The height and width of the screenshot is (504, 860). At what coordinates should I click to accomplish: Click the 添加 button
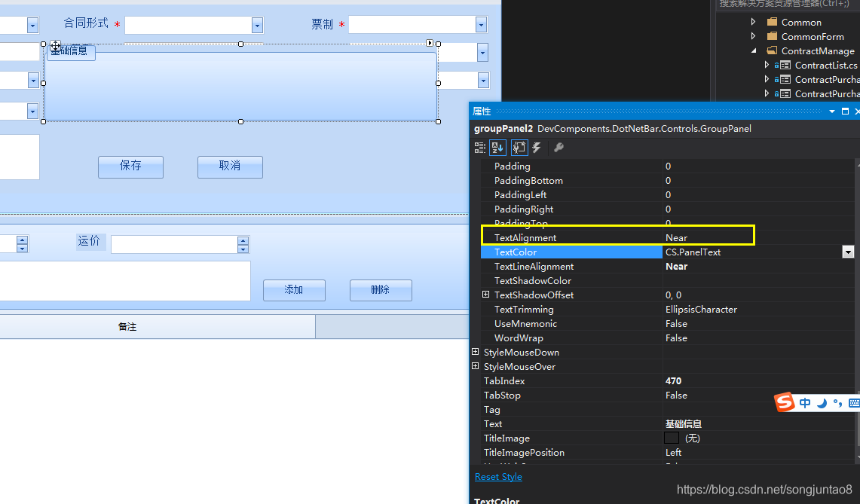click(x=294, y=290)
